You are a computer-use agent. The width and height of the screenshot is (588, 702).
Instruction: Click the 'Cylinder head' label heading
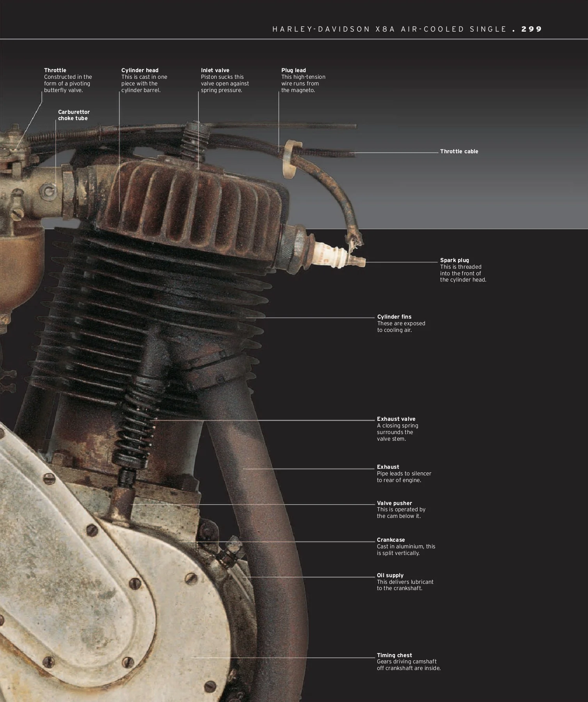(140, 70)
